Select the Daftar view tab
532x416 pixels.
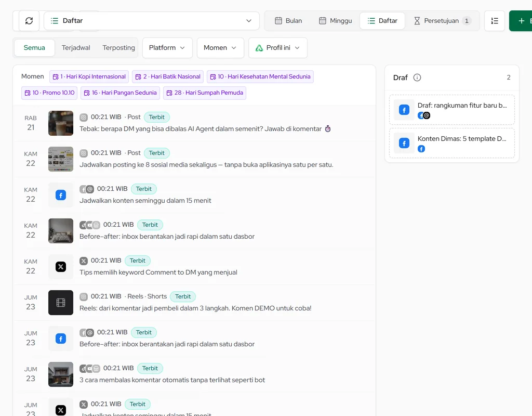pos(382,21)
